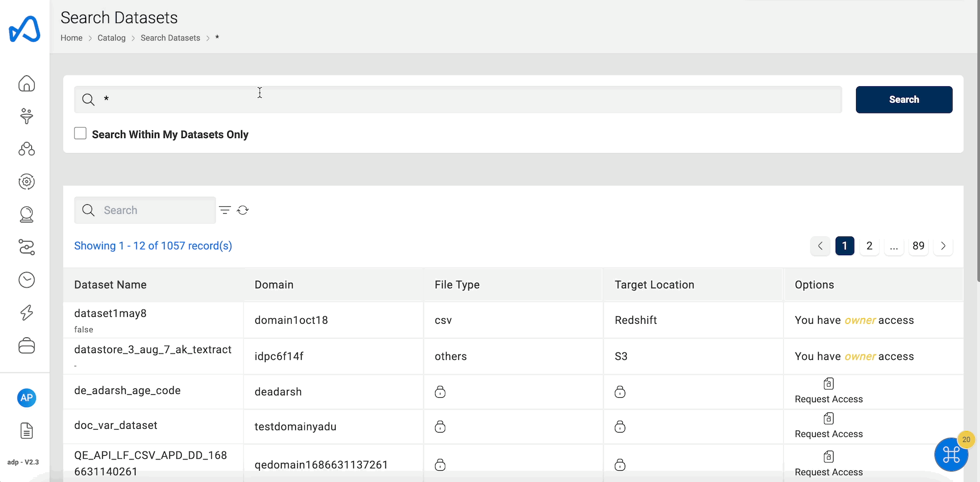The width and height of the screenshot is (980, 482).
Task: Open the workflow path sidebar icon
Action: [x=26, y=247]
